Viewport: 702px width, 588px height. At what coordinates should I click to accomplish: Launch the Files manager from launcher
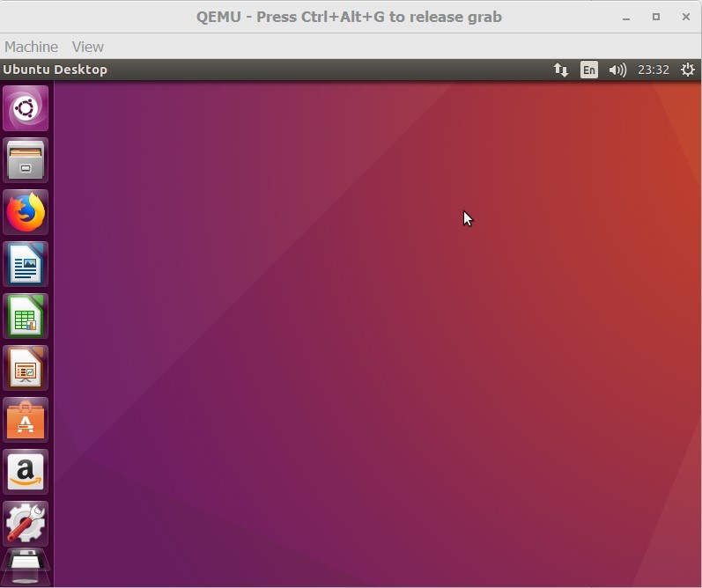click(x=26, y=160)
